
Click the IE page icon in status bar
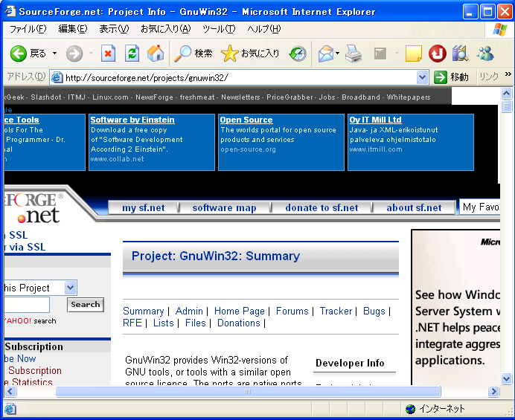click(x=10, y=409)
